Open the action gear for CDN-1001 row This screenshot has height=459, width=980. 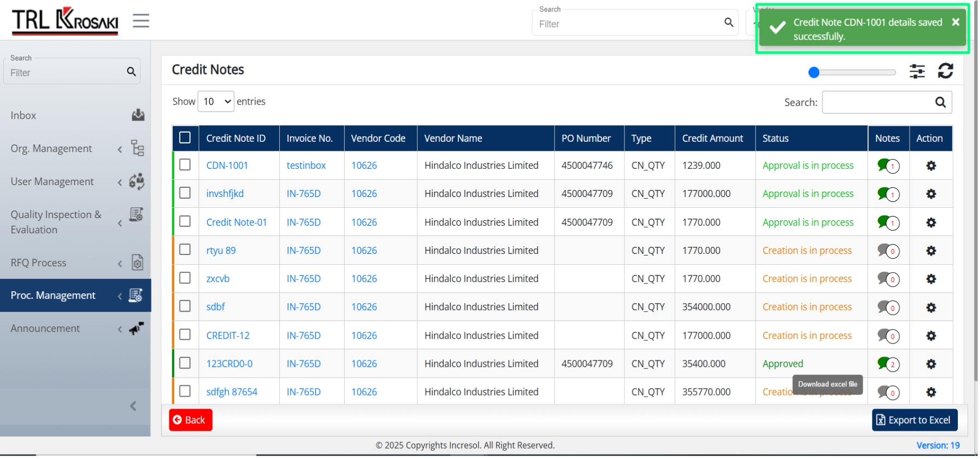point(931,166)
